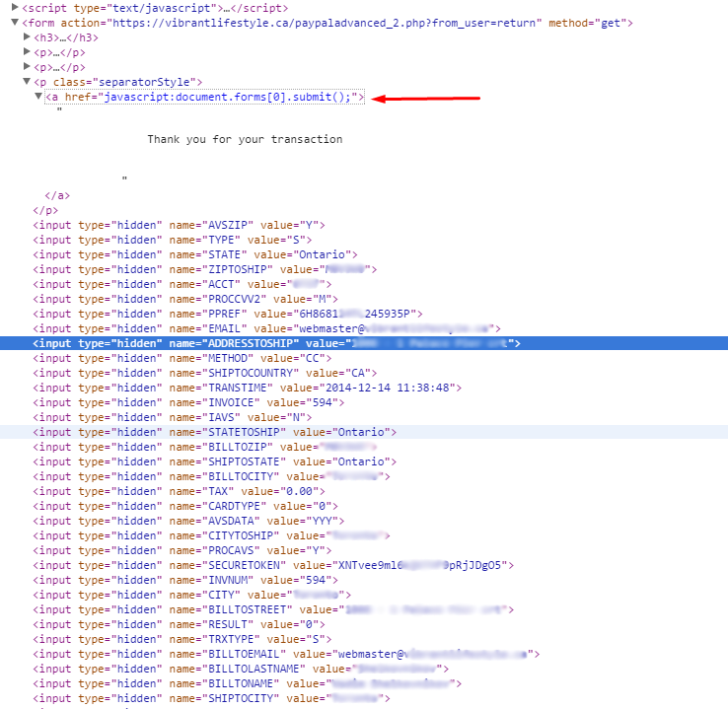728x709 pixels.
Task: Select the BILLTOCITY hidden input line
Action: (211, 477)
